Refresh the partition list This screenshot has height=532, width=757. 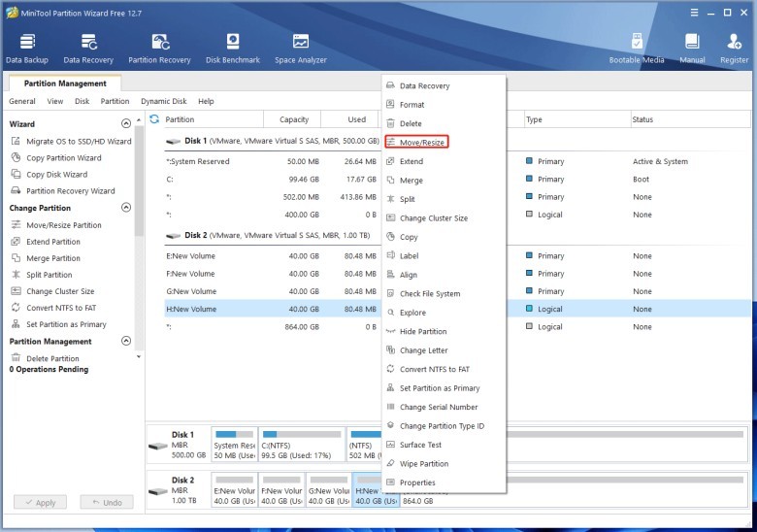pyautogui.click(x=154, y=119)
